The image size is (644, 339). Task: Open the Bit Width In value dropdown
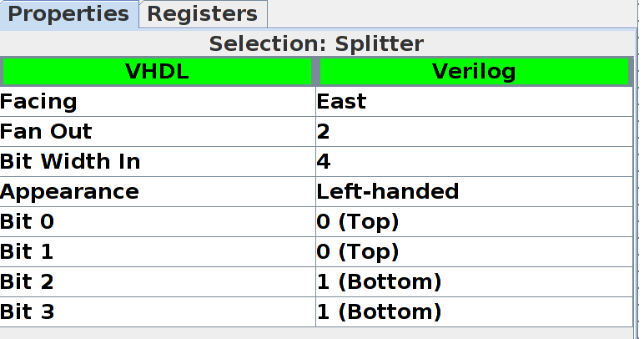[x=473, y=162]
